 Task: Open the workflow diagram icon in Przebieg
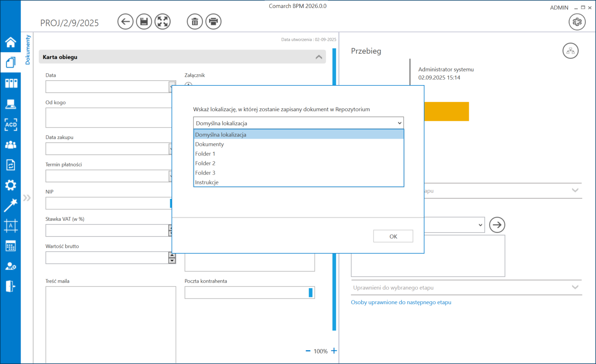[x=570, y=51]
